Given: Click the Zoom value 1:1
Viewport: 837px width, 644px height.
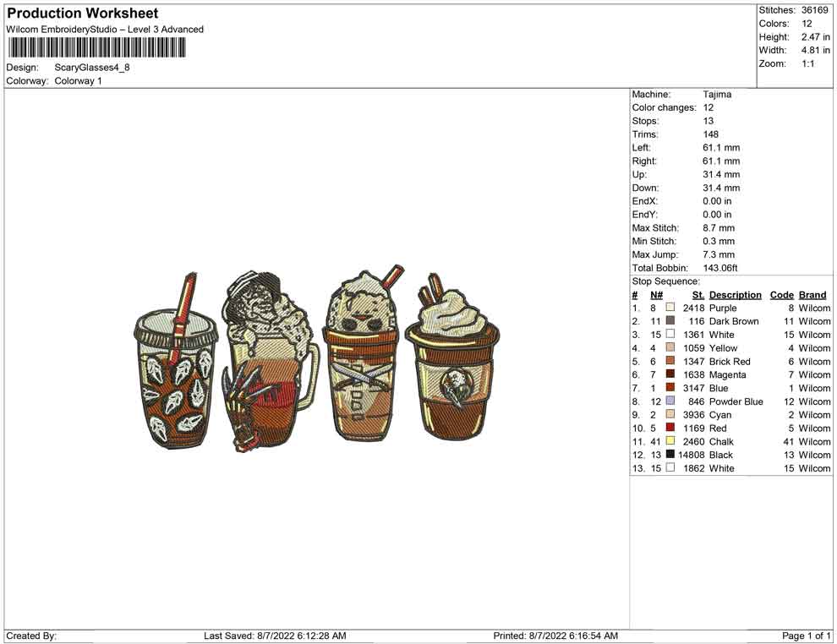Looking at the screenshot, I should (x=807, y=63).
